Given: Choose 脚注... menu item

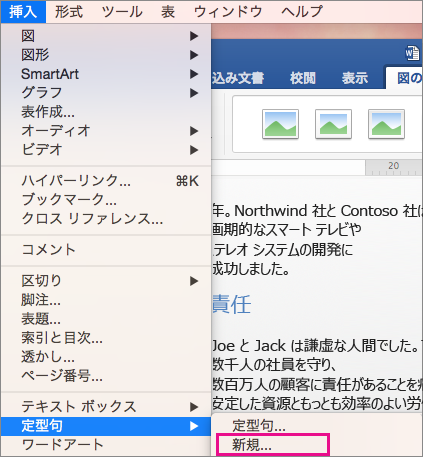Looking at the screenshot, I should (x=106, y=300).
